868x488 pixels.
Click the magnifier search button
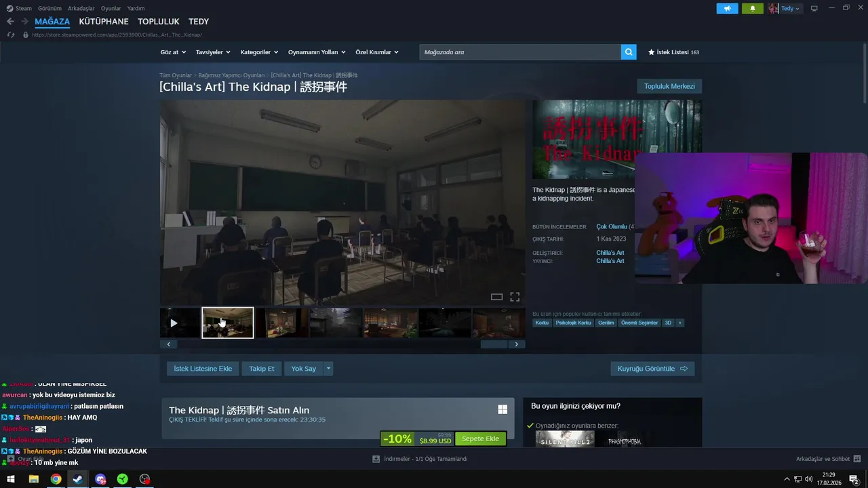pos(629,52)
